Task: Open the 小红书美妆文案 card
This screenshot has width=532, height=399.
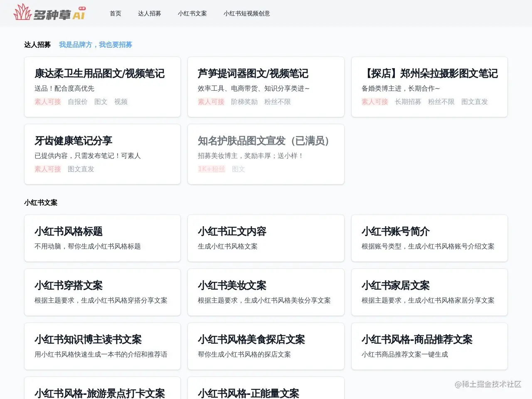Action: [x=266, y=292]
